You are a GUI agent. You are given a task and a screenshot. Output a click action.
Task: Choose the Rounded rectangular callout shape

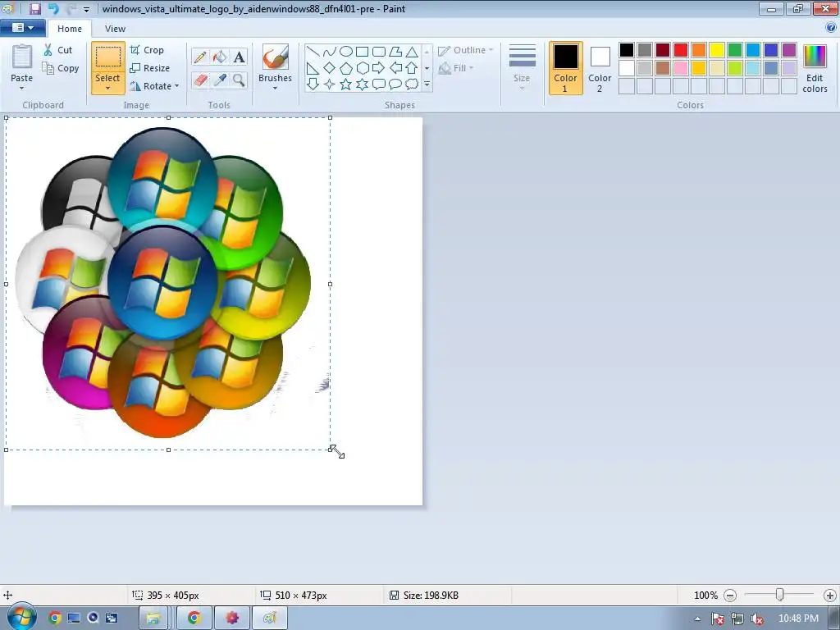pyautogui.click(x=379, y=84)
